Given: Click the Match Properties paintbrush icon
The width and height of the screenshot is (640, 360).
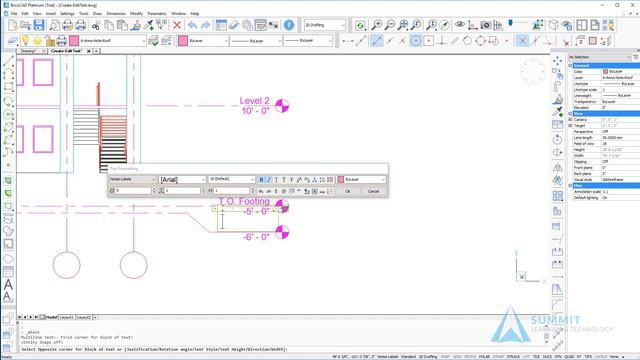Looking at the screenshot, I should pyautogui.click(x=137, y=25).
